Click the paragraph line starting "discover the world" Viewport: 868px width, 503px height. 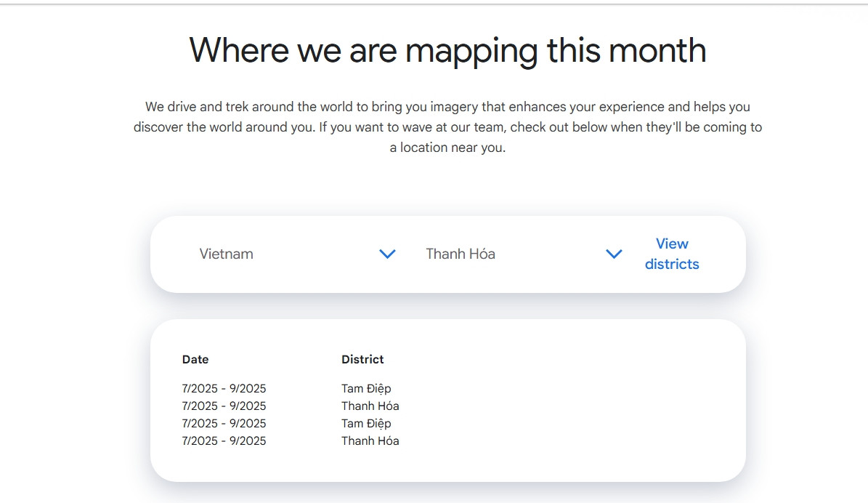[x=447, y=127]
